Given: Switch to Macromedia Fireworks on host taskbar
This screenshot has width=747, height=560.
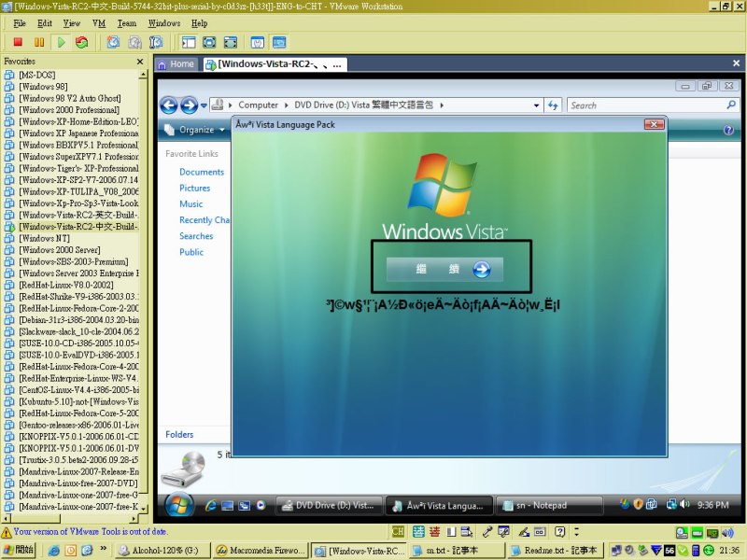Looking at the screenshot, I should [261, 551].
